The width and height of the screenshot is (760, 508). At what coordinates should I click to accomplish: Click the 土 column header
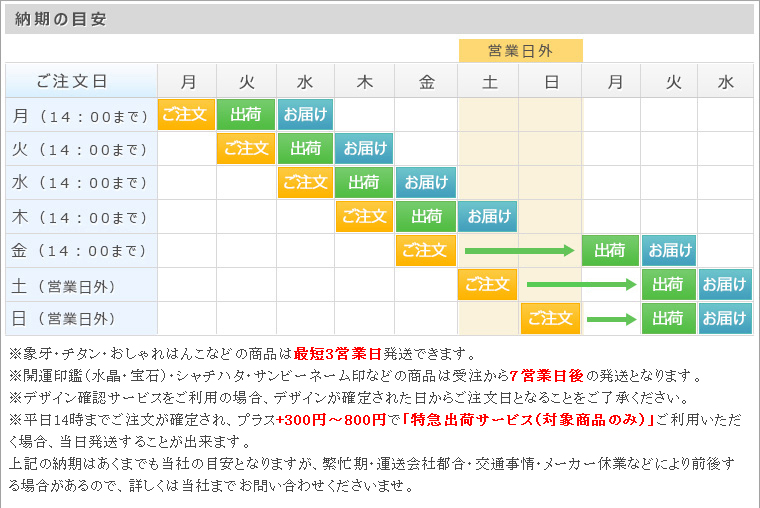(489, 81)
